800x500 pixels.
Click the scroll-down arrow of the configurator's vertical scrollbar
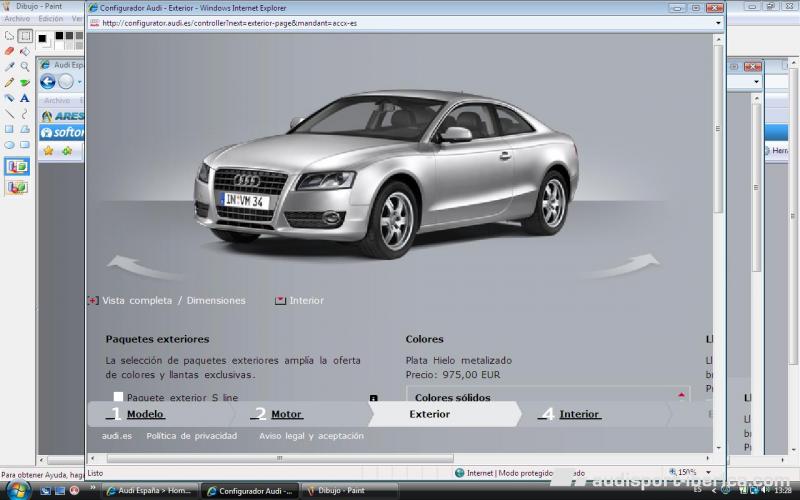tap(718, 447)
